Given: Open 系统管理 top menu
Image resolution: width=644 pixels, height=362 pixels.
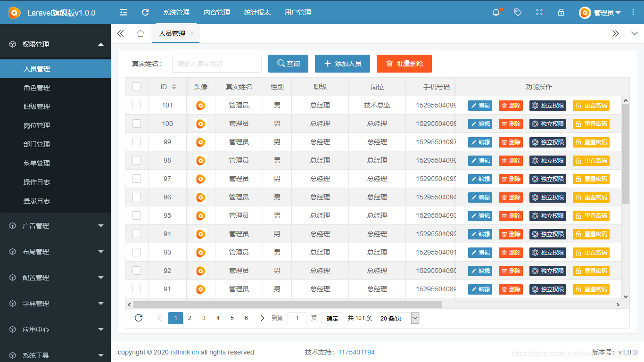Looking at the screenshot, I should tap(176, 12).
